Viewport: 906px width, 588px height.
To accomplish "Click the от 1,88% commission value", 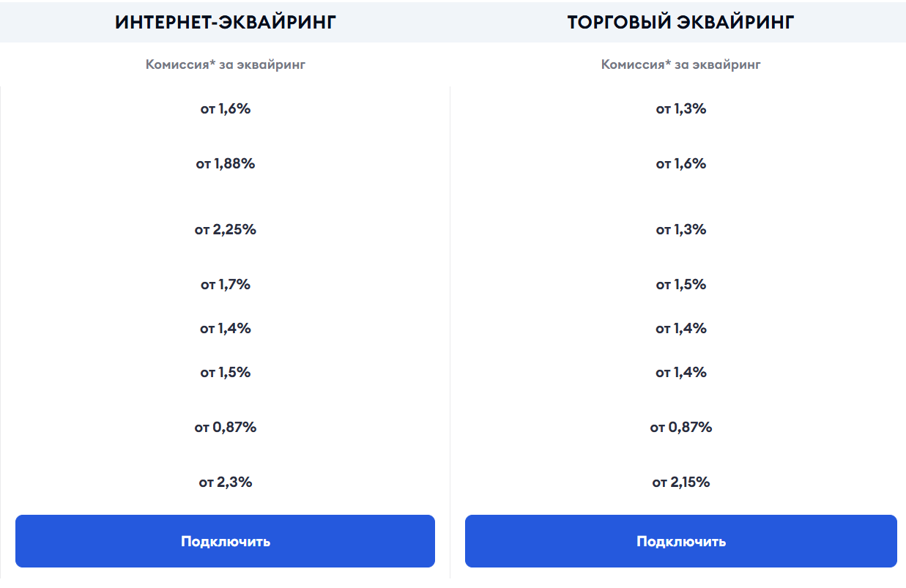I will (226, 164).
